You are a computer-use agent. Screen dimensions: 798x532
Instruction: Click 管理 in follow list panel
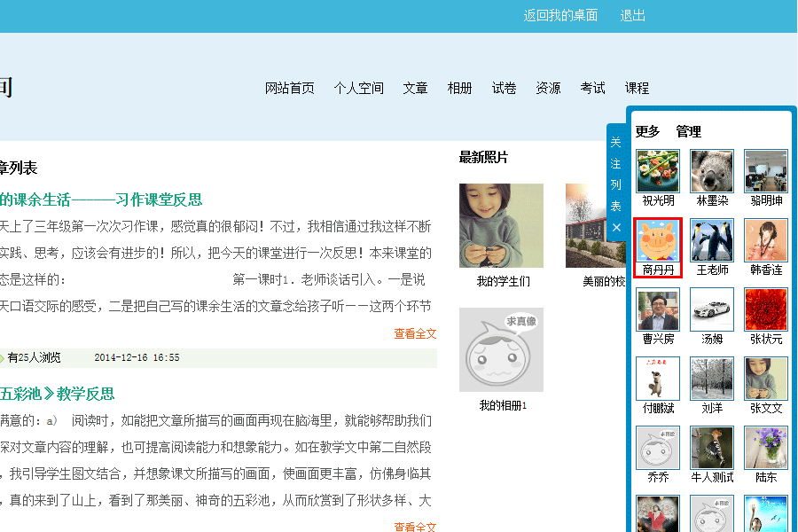point(689,131)
